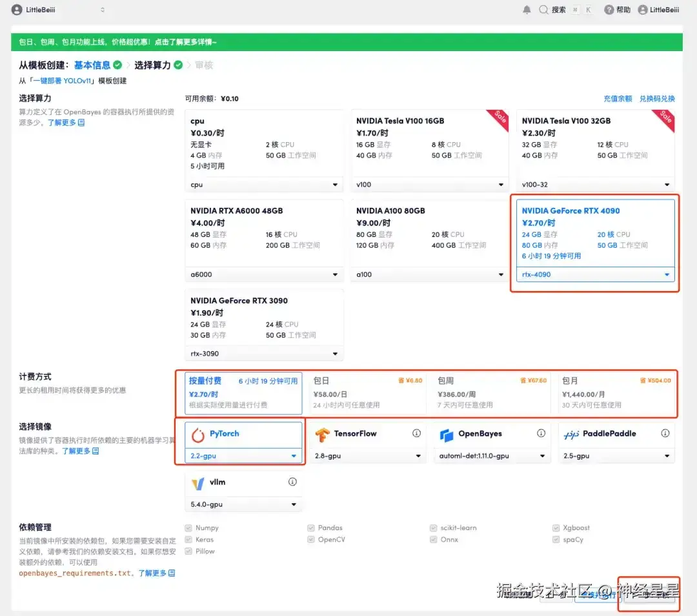Expand the LittleBeiii account switcher arrows
Image resolution: width=697 pixels, height=616 pixels.
[x=103, y=10]
